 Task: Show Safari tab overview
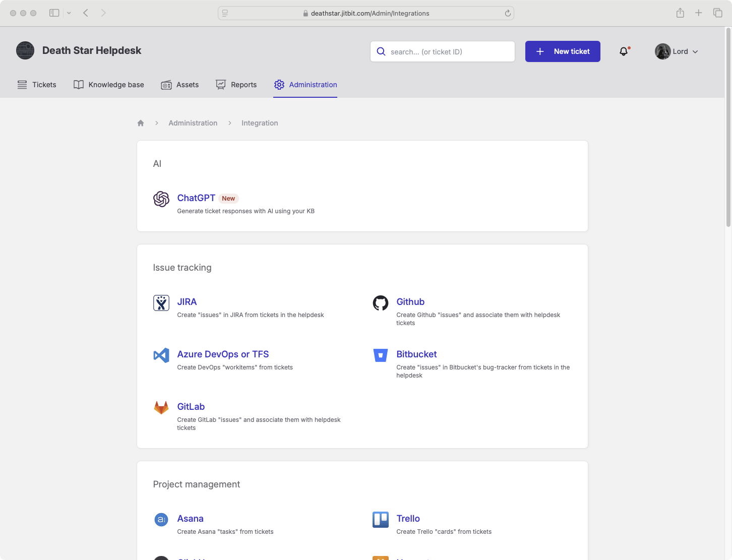click(x=718, y=13)
